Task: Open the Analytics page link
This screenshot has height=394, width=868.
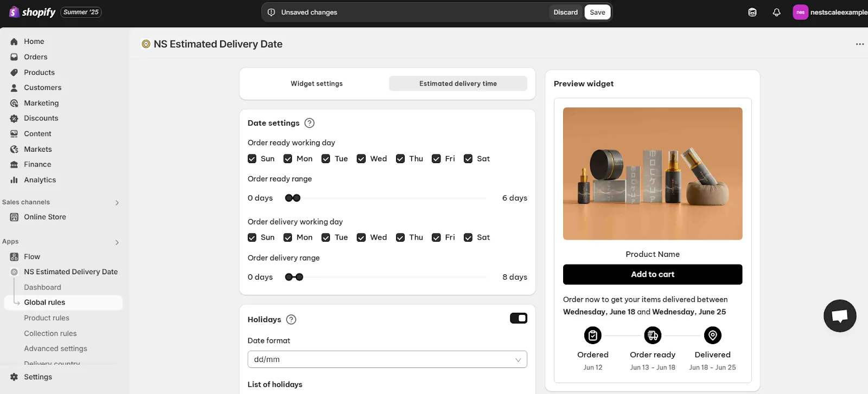Action: click(x=40, y=180)
